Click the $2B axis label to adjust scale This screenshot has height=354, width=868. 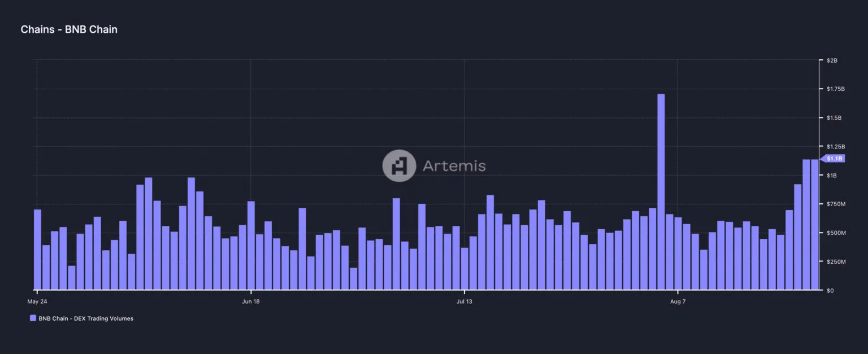pos(833,60)
